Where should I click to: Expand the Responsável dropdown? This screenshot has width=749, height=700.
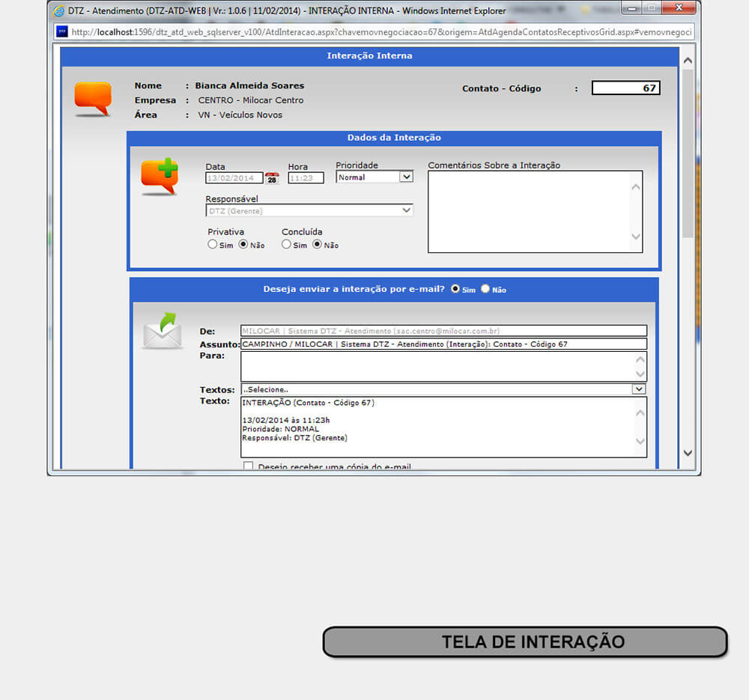tap(309, 210)
